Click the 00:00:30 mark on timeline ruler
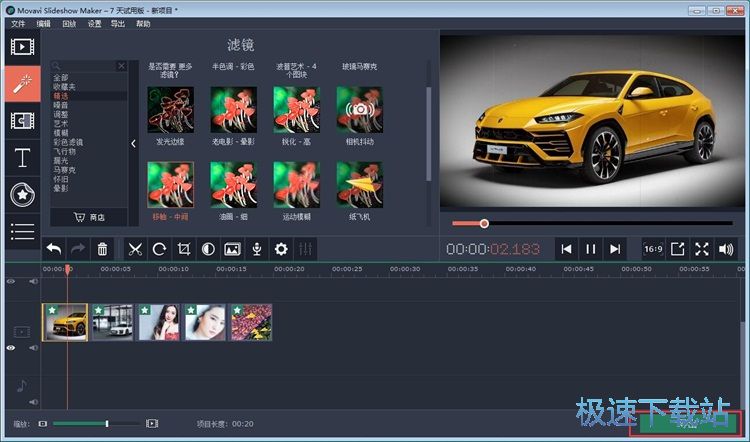 click(405, 269)
